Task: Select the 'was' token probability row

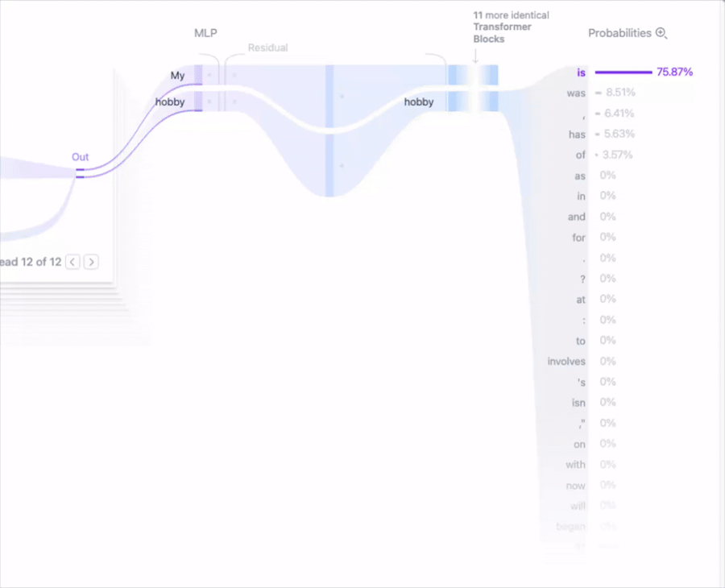Action: coord(601,93)
